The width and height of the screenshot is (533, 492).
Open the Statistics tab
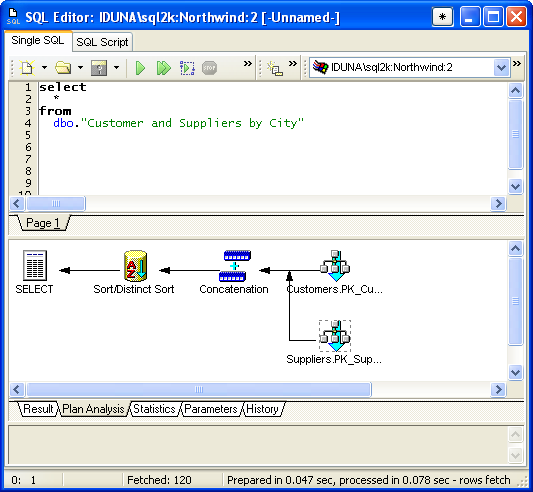154,409
